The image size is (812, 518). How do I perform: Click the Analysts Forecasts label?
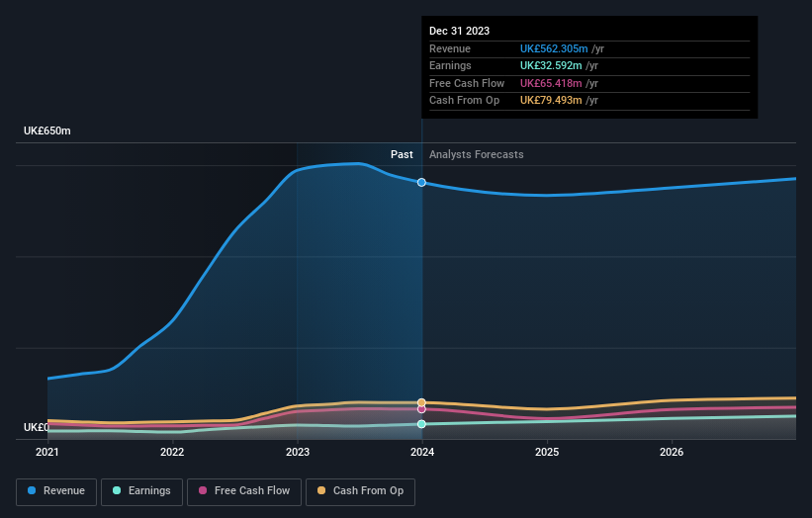pyautogui.click(x=477, y=155)
